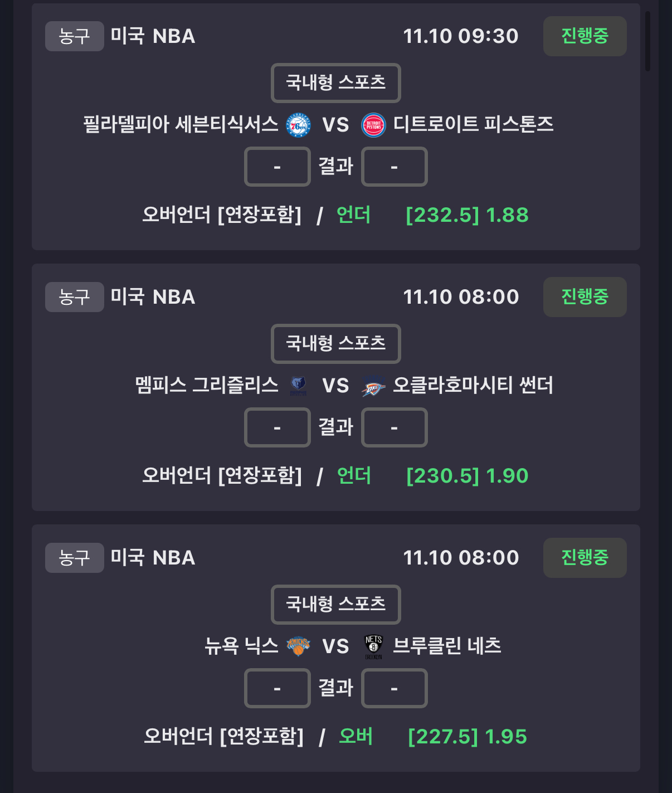Select 국내형 스포츠 tag on the Knicks match
Image resolution: width=672 pixels, height=793 pixels.
pos(335,605)
